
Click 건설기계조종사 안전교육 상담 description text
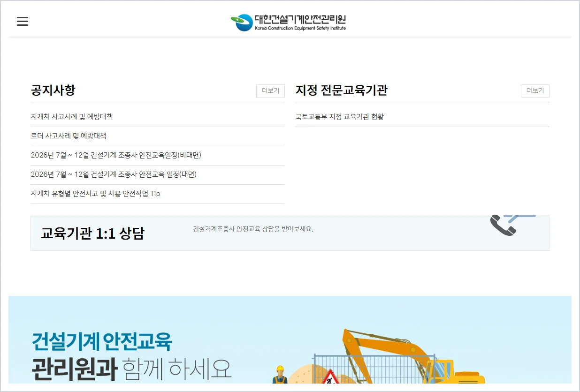click(x=253, y=229)
